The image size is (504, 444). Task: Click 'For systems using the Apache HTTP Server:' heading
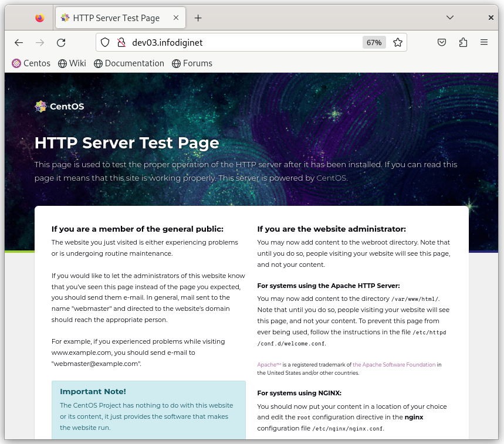(329, 286)
